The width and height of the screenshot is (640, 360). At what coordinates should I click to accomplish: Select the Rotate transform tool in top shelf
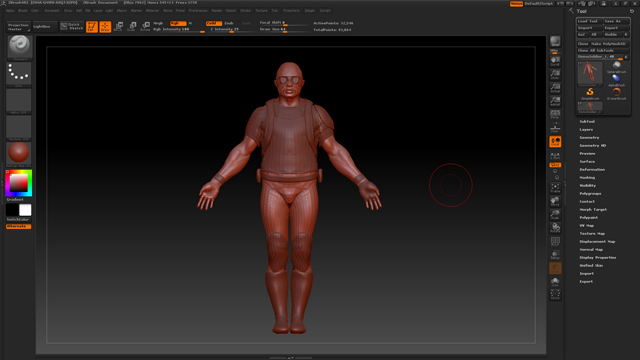coord(145,27)
